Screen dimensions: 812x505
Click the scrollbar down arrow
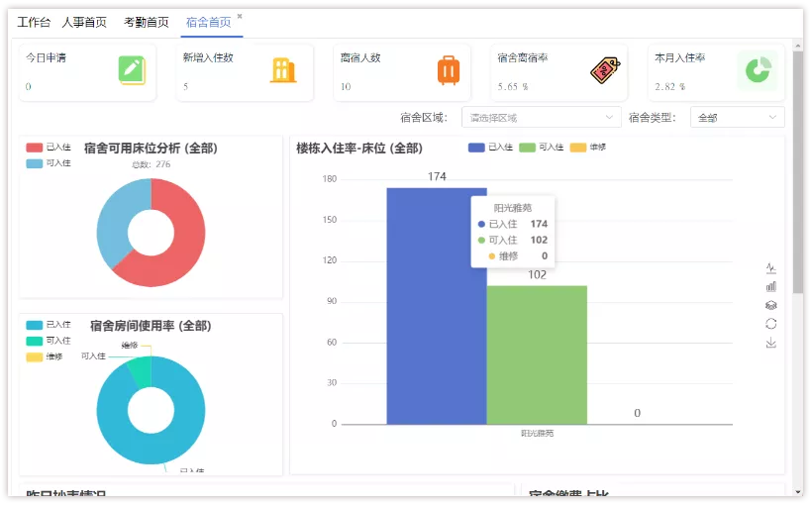798,491
